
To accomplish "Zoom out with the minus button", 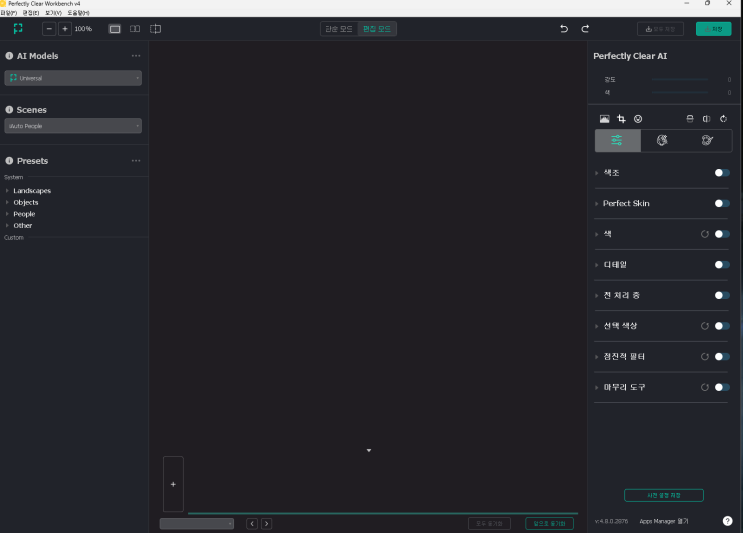I will click(49, 29).
